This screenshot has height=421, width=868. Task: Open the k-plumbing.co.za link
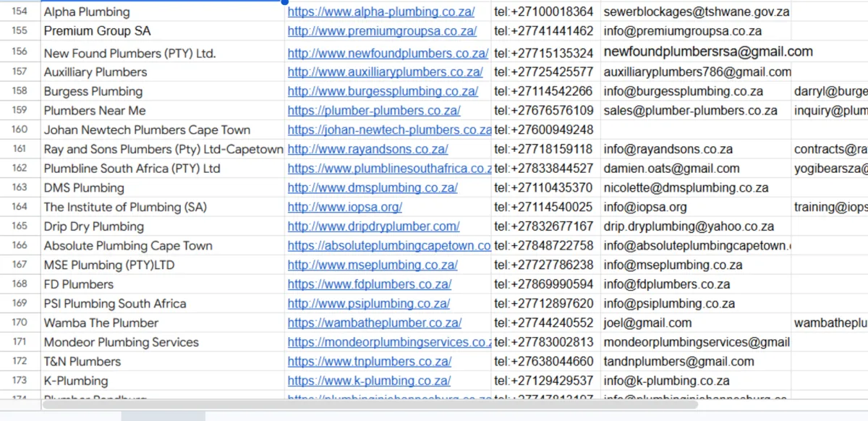click(x=369, y=381)
